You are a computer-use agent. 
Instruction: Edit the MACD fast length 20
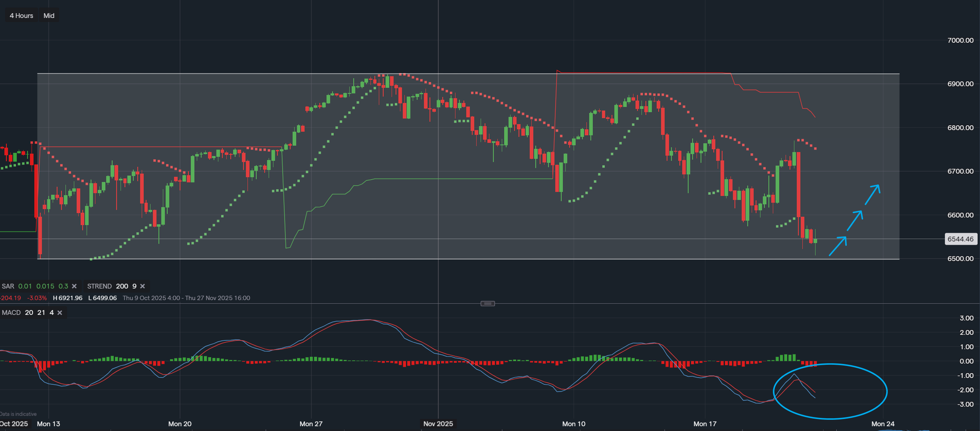(29, 313)
